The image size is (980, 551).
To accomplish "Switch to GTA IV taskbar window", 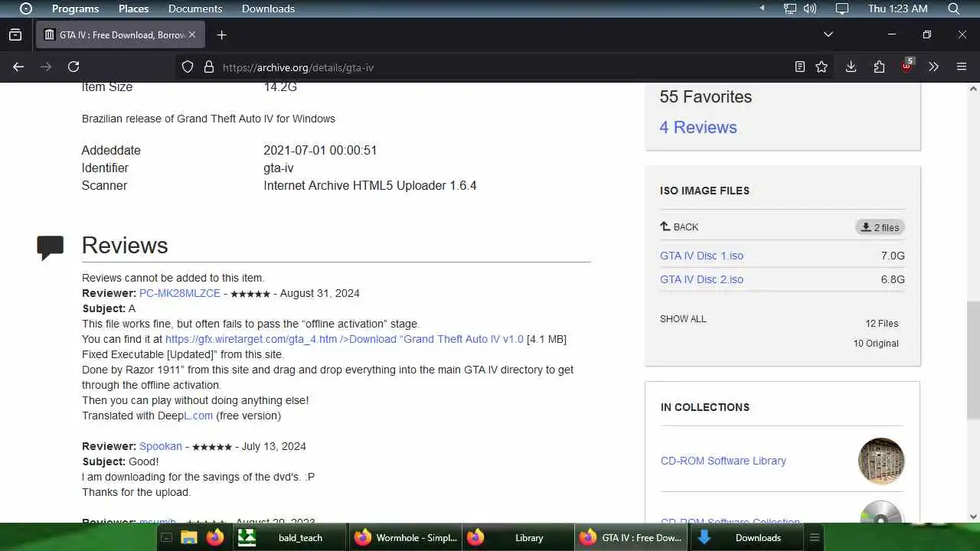I will pos(632,537).
